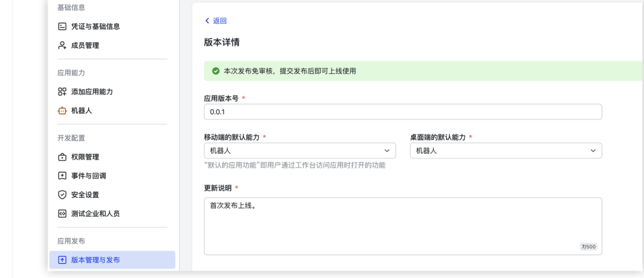644x278 pixels.
Task: Click the 测试企业和人员 code icon
Action: point(62,213)
